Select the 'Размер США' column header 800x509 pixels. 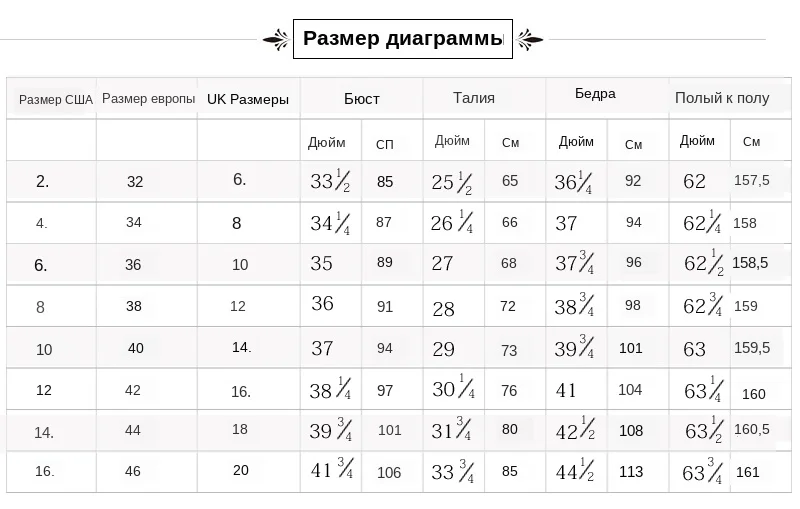click(56, 99)
